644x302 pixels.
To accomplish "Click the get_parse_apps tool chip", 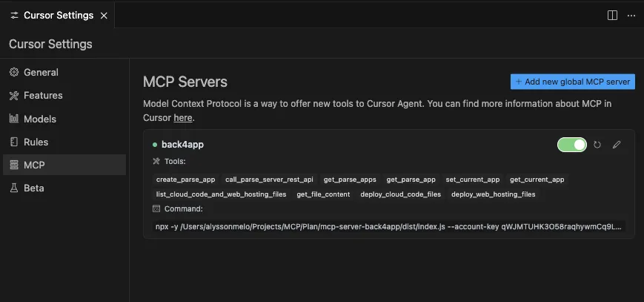I will coord(350,180).
